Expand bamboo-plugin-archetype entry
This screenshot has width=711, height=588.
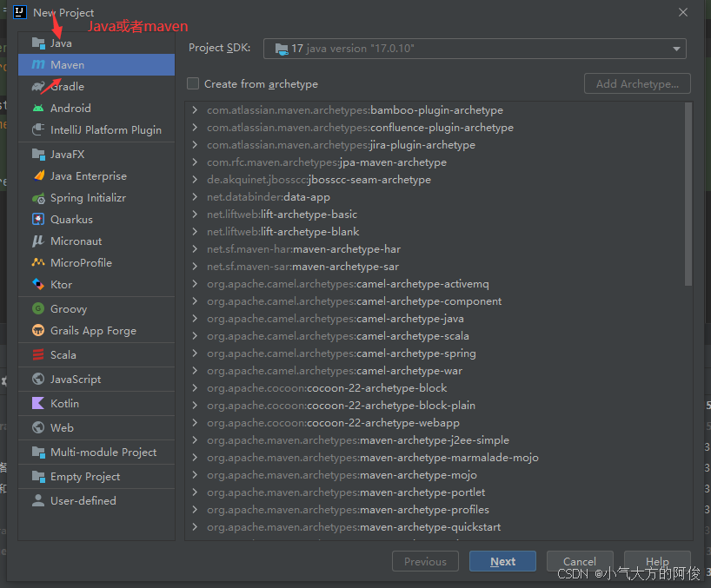(195, 110)
